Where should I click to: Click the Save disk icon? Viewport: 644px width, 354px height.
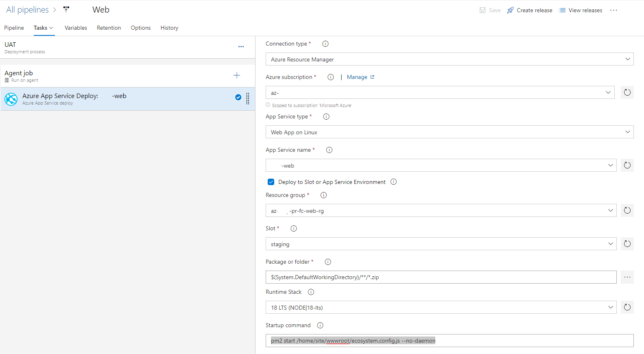tap(482, 10)
